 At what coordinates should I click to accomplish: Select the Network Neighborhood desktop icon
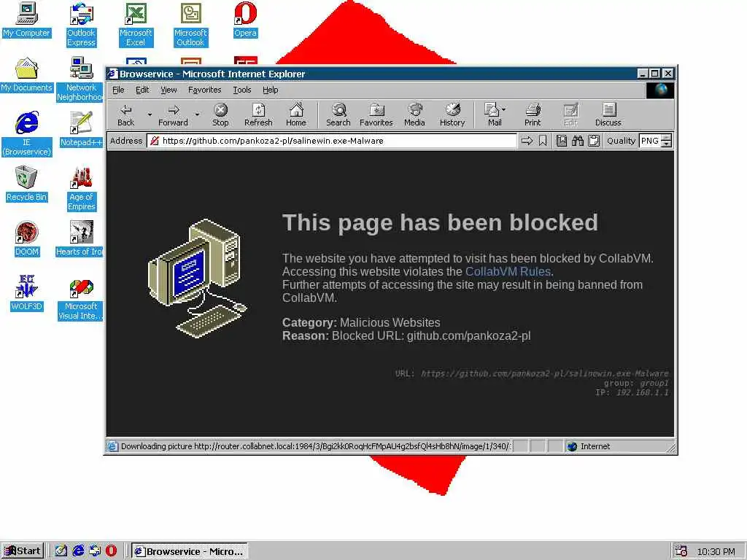pos(80,79)
